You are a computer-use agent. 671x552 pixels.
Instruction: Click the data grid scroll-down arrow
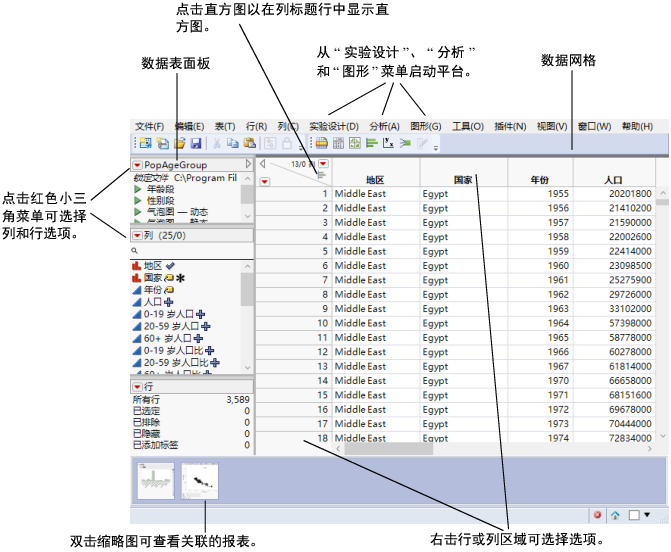[x=663, y=436]
